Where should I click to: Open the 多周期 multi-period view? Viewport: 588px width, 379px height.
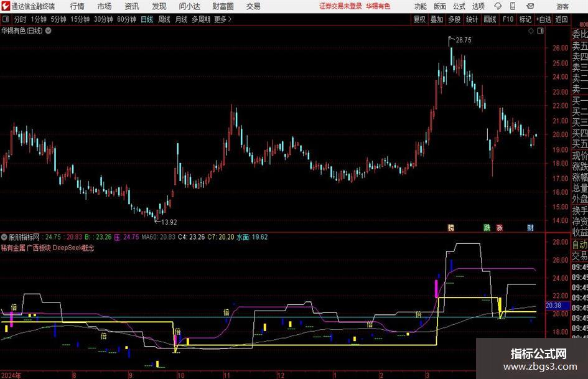(201, 19)
